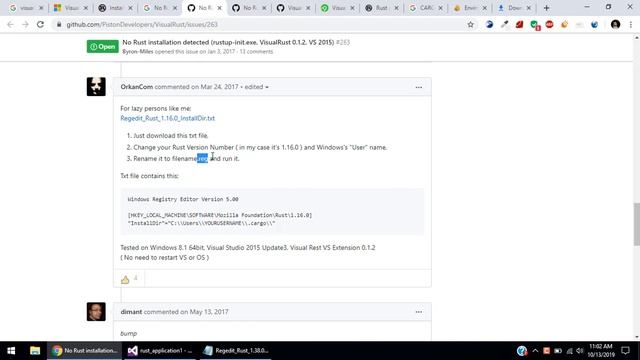640x360 pixels.
Task: Switch to the second GitHub No R tab
Action: [x=249, y=8]
